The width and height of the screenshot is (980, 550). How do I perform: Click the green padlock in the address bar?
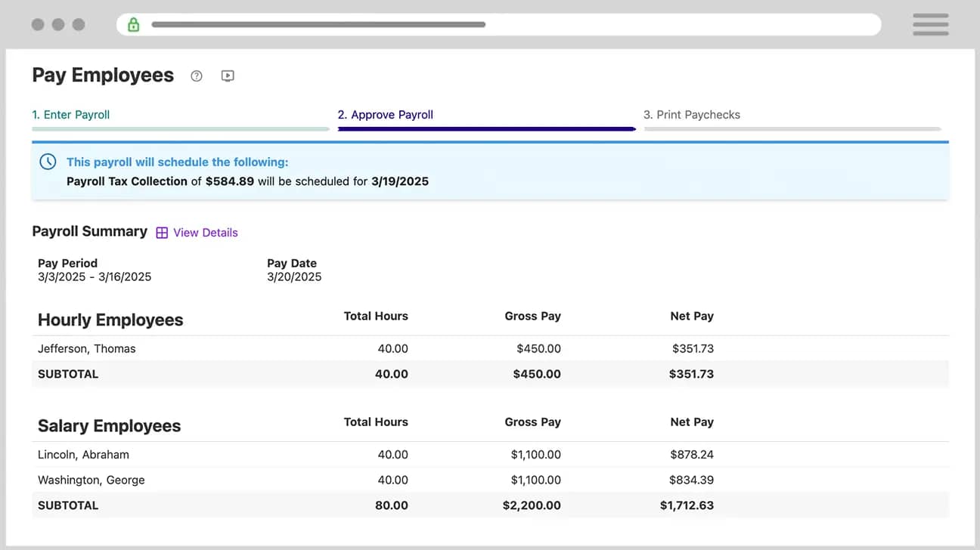click(133, 24)
